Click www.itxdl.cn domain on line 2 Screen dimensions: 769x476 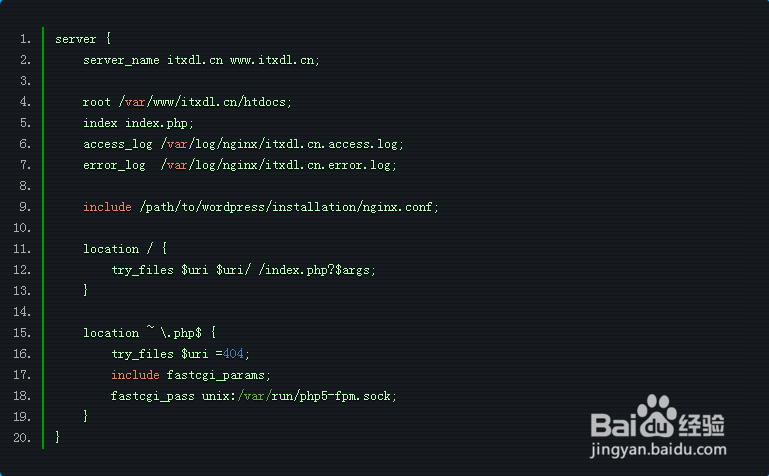click(x=272, y=60)
